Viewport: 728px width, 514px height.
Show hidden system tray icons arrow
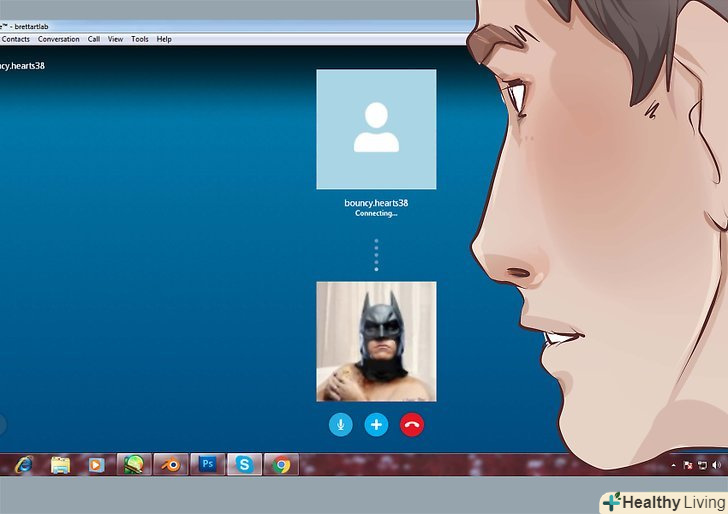coord(673,465)
